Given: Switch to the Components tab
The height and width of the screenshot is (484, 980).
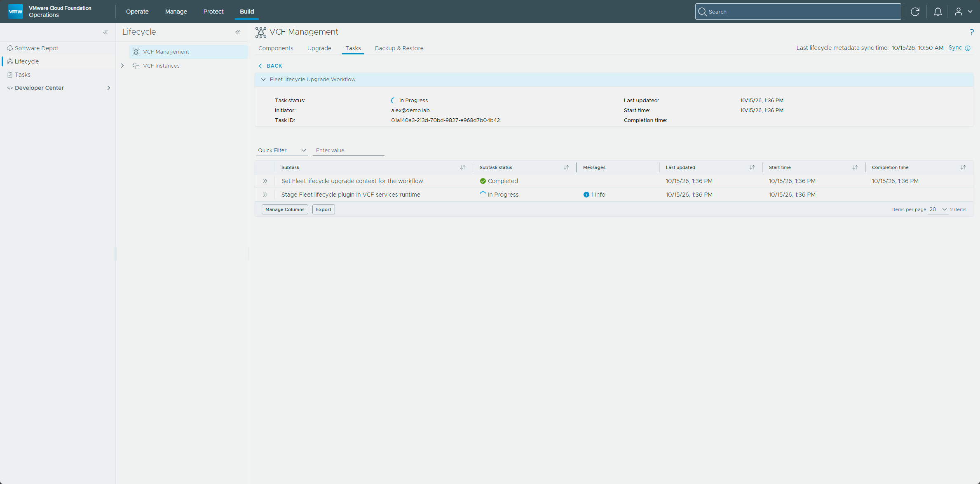Looking at the screenshot, I should [x=276, y=48].
